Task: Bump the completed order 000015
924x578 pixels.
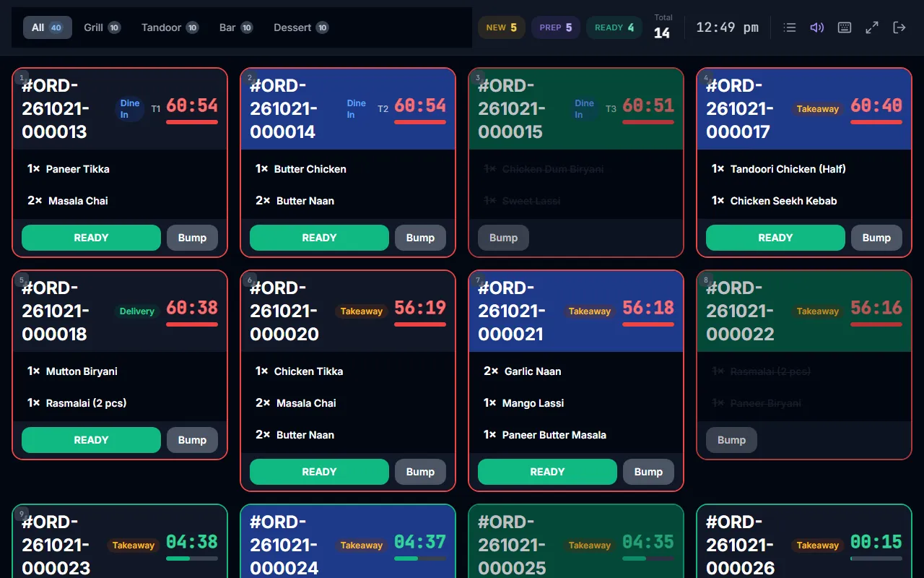Action: (x=503, y=238)
